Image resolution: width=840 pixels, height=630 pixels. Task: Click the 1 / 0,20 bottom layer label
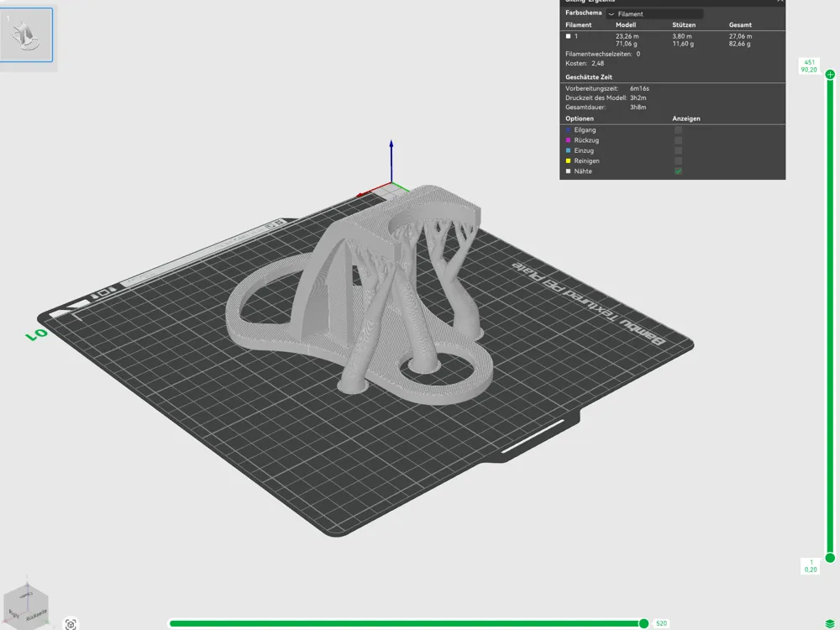point(811,565)
